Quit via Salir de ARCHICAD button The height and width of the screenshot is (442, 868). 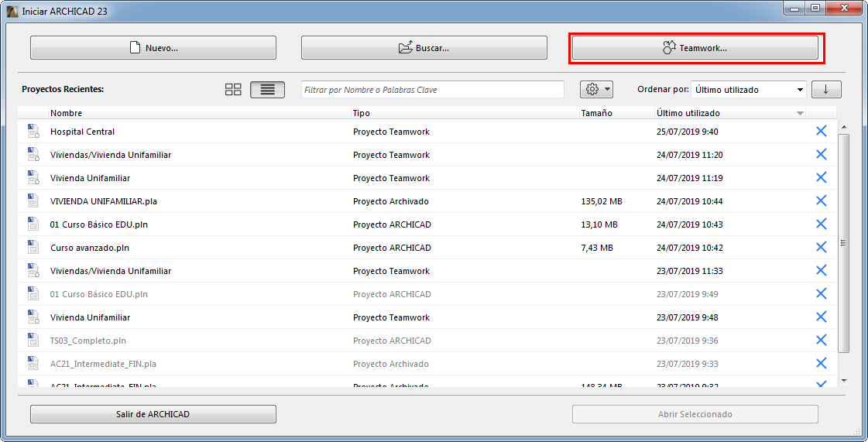(153, 414)
